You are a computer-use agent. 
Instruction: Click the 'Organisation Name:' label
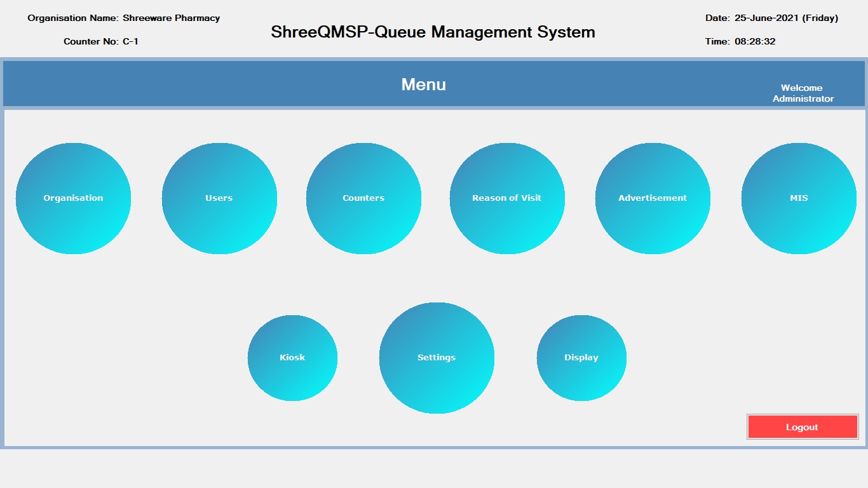pos(73,18)
